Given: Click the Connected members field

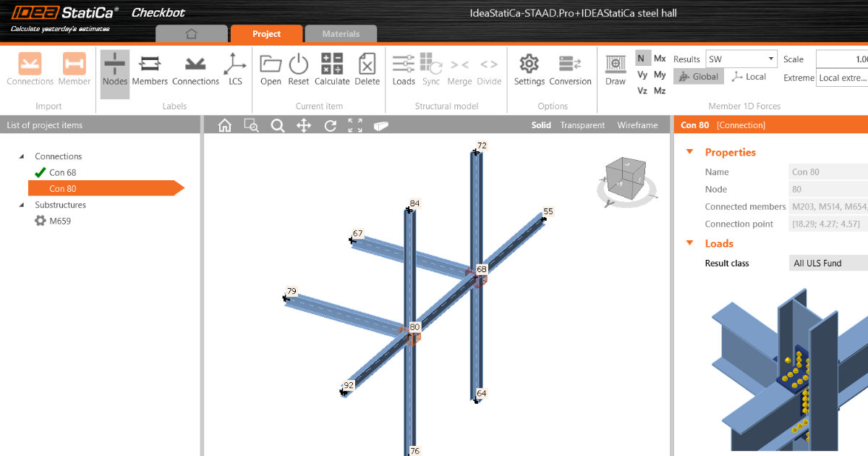Looking at the screenshot, I should point(828,206).
